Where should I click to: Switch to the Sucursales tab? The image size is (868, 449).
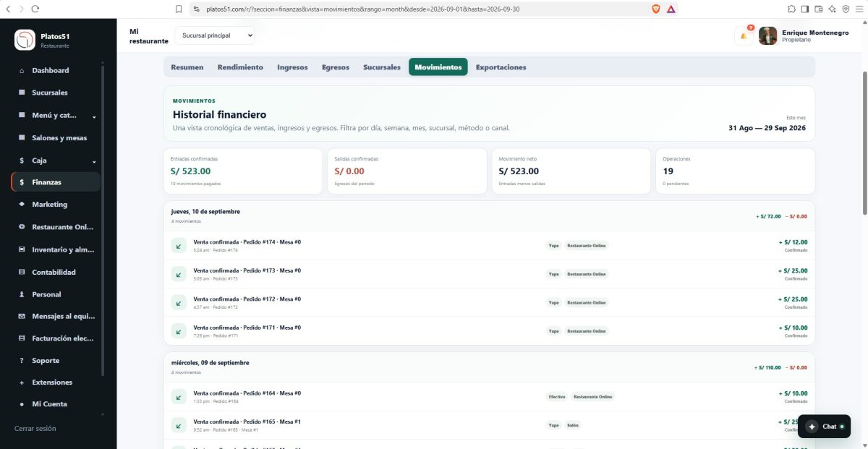tap(382, 67)
